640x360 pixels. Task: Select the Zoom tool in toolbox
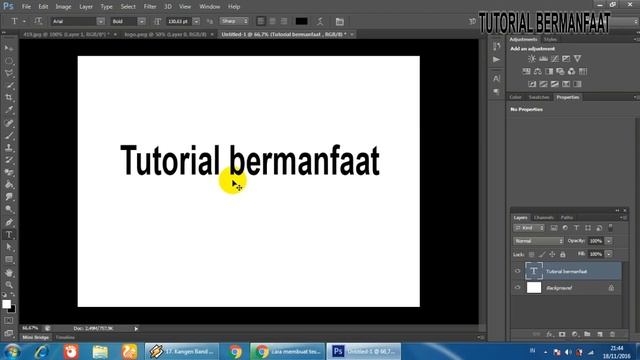(x=9, y=284)
